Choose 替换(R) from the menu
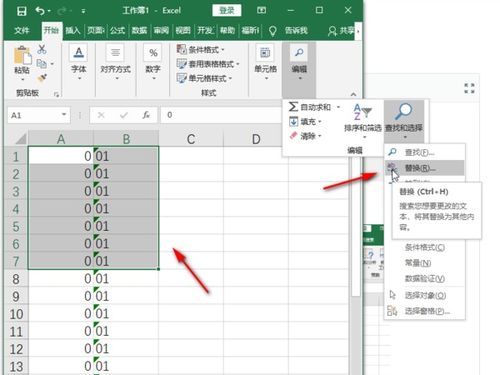Viewport: 500px width, 375px height. click(x=424, y=168)
